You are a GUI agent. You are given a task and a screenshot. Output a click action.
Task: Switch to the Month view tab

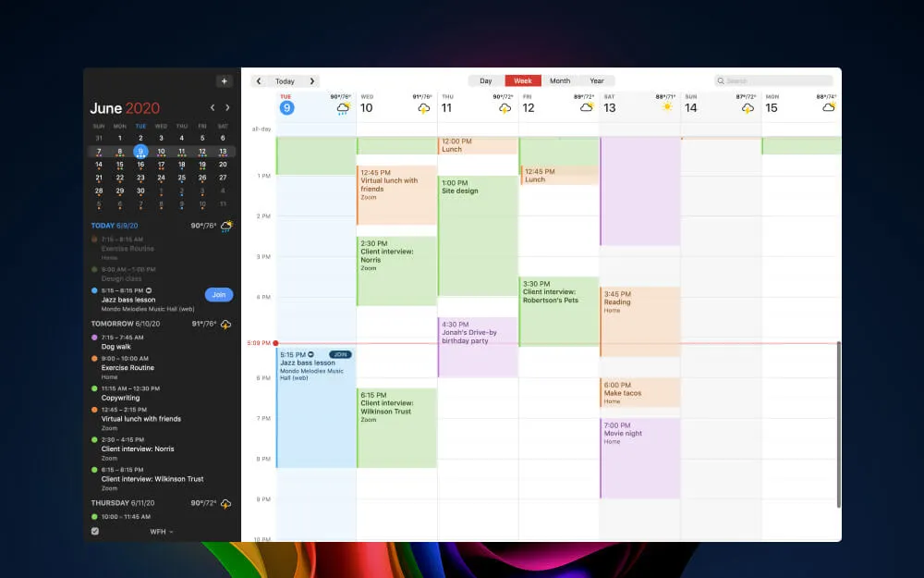(x=560, y=81)
